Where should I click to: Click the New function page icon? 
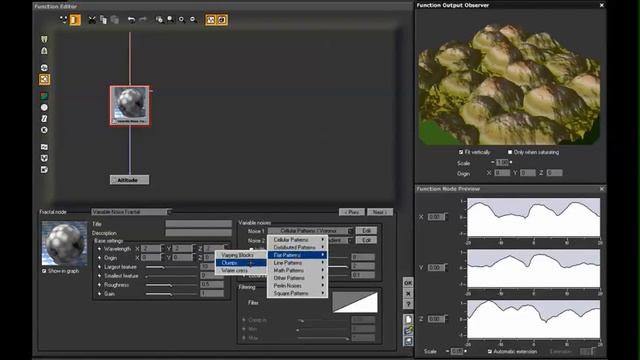pos(408,320)
